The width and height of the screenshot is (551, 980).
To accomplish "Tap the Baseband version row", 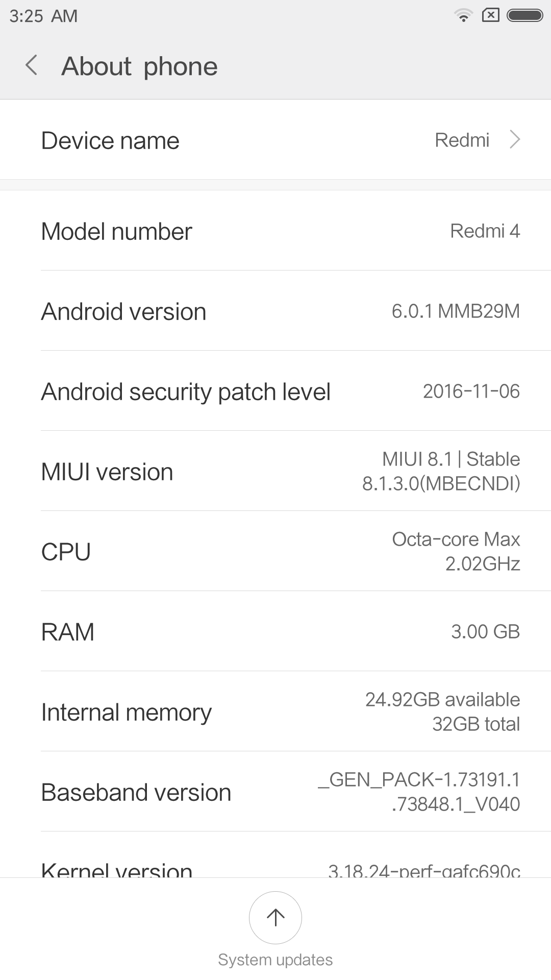I will (275, 792).
